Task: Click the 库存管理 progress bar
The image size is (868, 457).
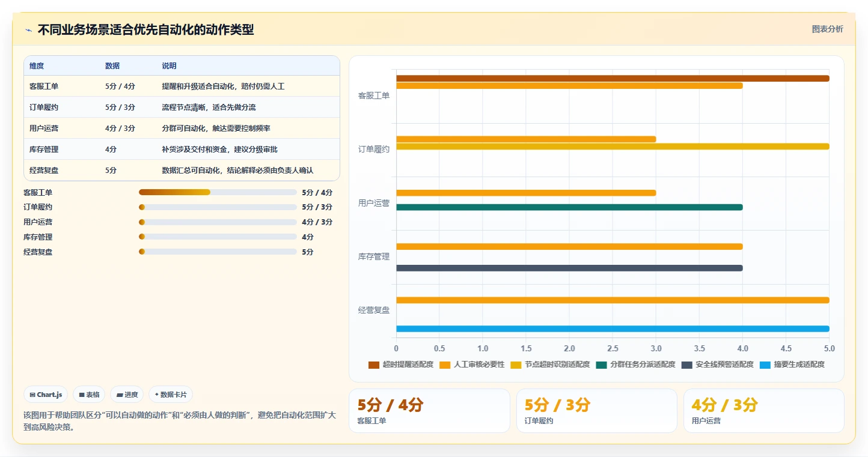Action: (218, 237)
